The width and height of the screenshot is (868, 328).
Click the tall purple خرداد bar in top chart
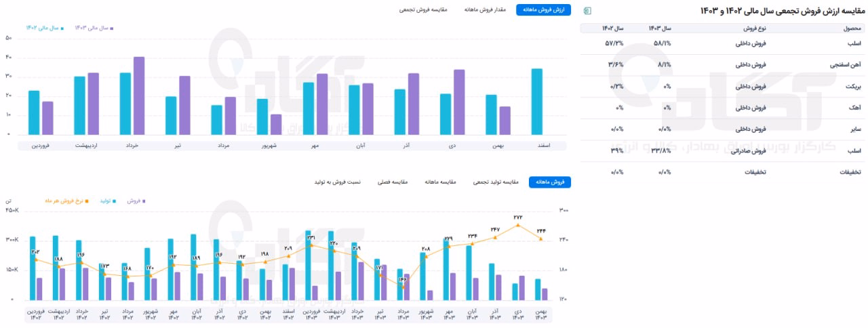click(139, 96)
